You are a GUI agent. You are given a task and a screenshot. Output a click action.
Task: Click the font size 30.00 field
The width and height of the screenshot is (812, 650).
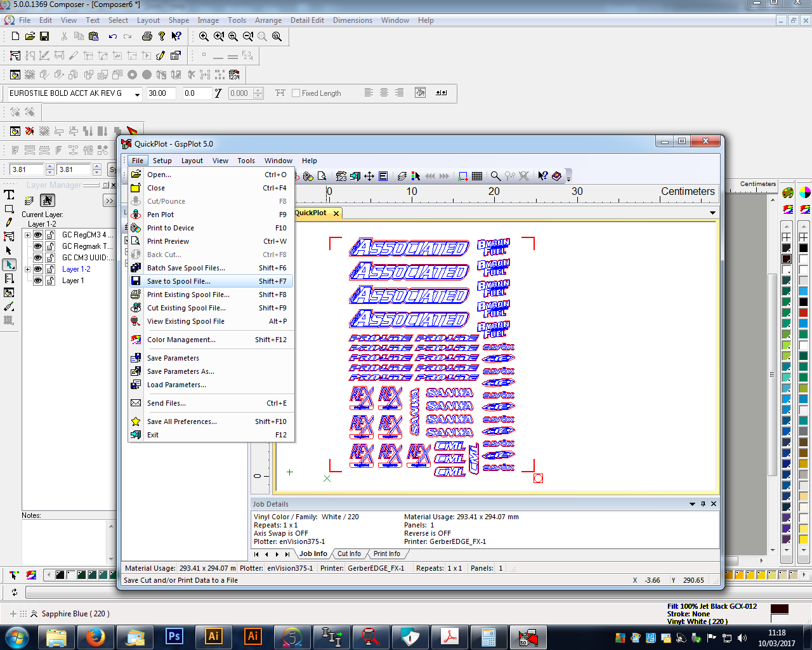coord(161,93)
